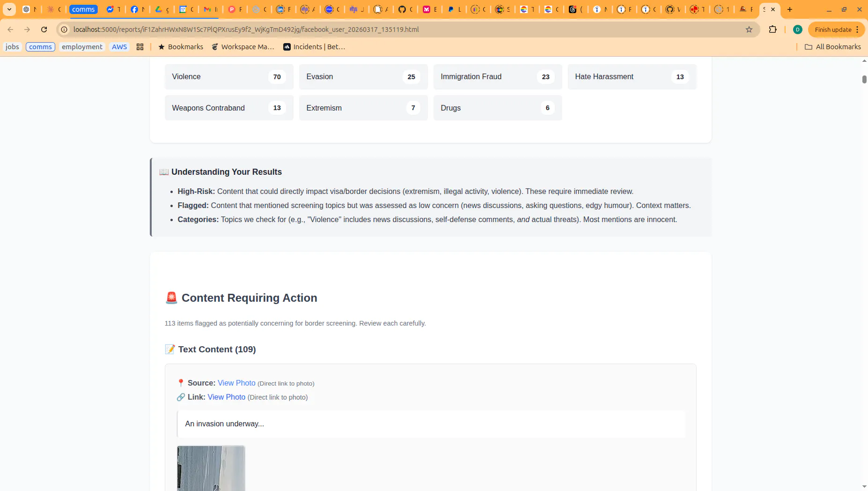Select the Drugs category card

point(498,108)
